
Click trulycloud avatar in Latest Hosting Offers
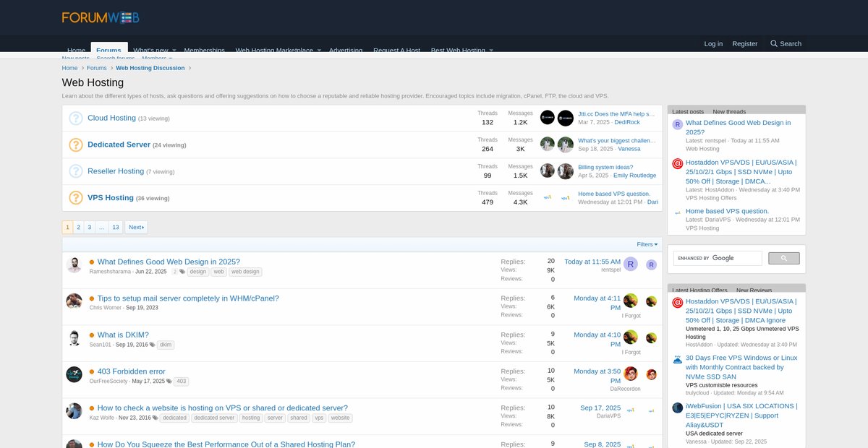point(677,359)
